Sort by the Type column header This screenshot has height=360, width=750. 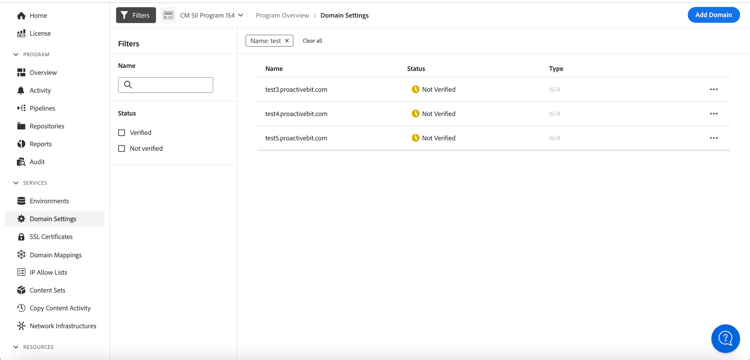(x=556, y=69)
